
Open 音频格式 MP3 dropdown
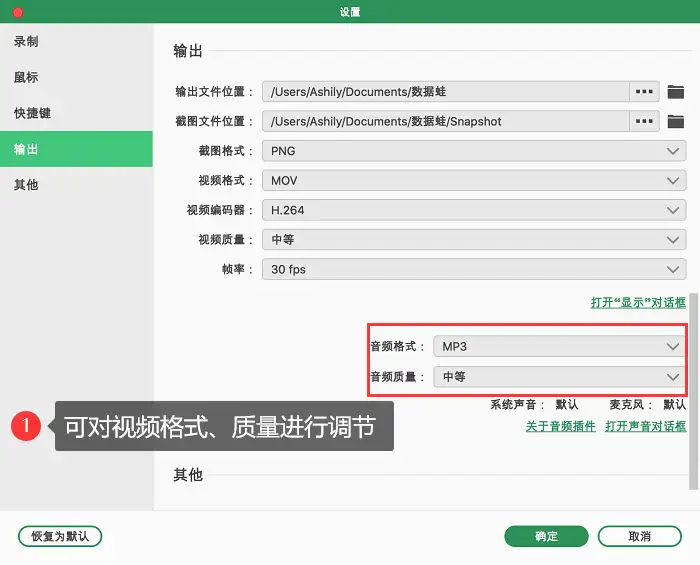pyautogui.click(x=559, y=346)
